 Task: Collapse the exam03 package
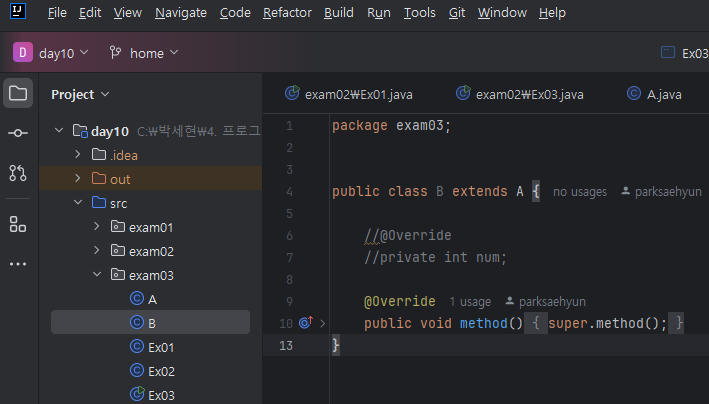pos(97,274)
